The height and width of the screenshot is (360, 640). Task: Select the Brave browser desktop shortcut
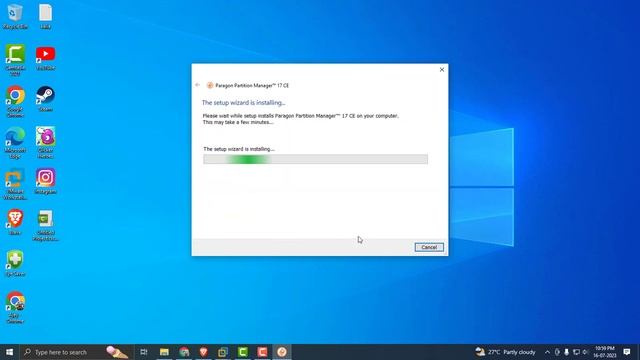[15, 222]
